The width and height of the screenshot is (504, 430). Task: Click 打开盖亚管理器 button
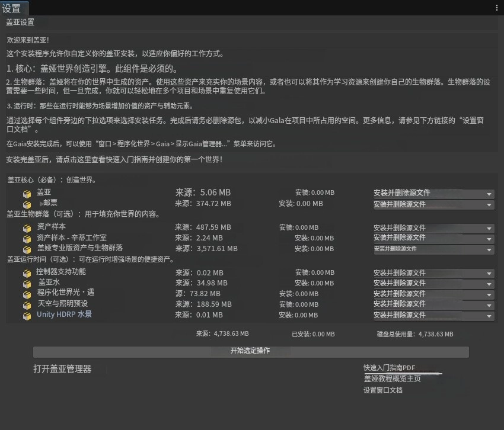[x=62, y=369]
